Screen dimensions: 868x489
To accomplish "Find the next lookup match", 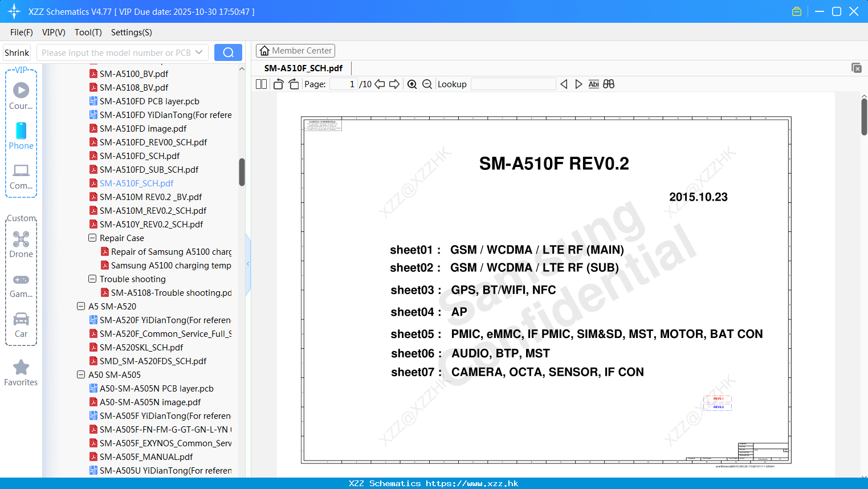I will (x=578, y=84).
